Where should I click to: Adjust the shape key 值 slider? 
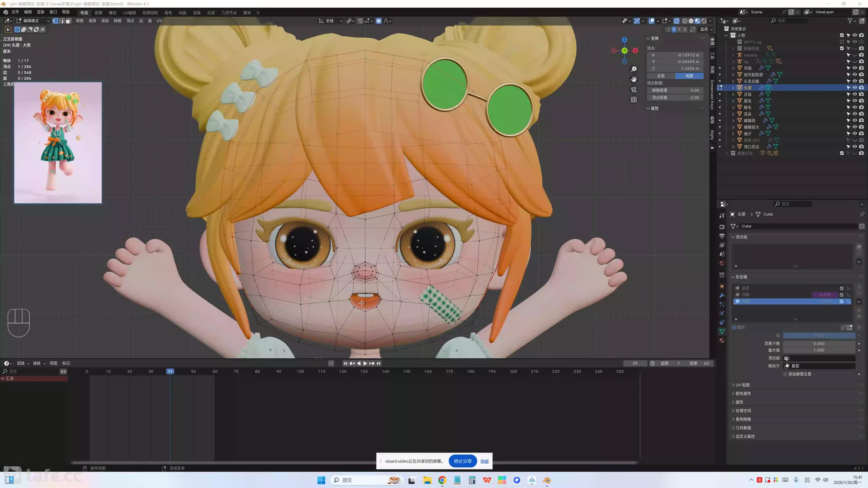(x=819, y=335)
